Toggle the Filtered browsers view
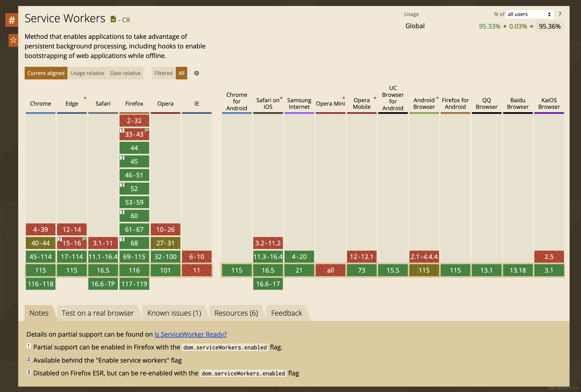Screen dimensions: 581x392 (163, 73)
